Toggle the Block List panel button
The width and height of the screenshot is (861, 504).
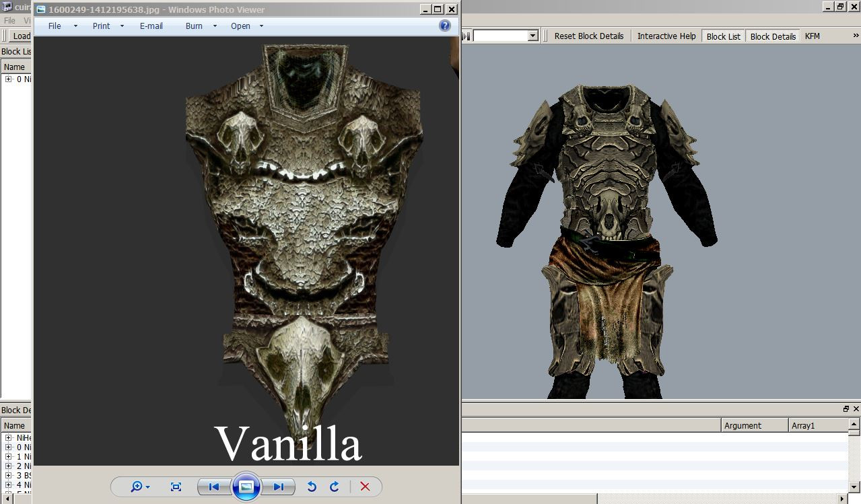click(x=723, y=36)
